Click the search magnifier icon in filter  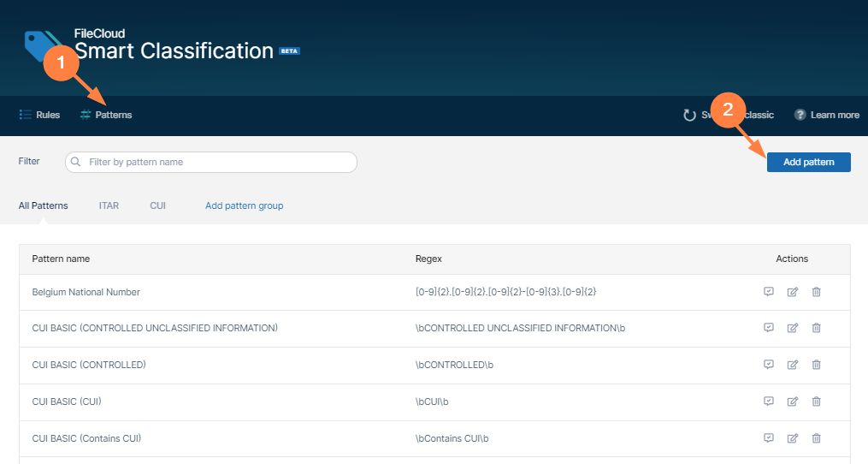pyautogui.click(x=76, y=162)
